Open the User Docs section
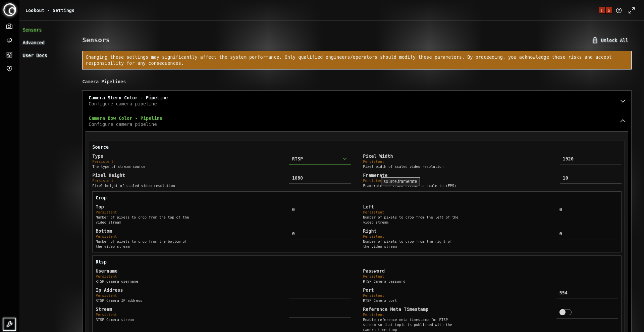Viewport: 644px width, 332px height. (x=35, y=55)
